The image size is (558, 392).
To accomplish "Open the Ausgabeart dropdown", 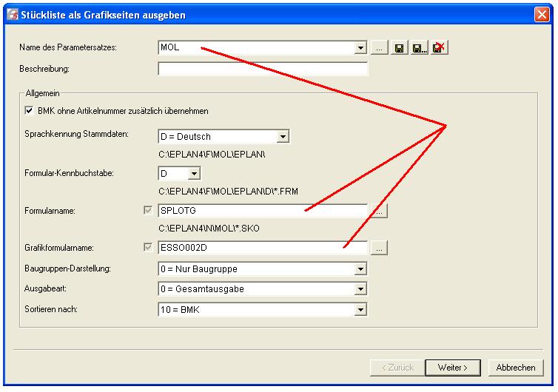I will click(360, 289).
